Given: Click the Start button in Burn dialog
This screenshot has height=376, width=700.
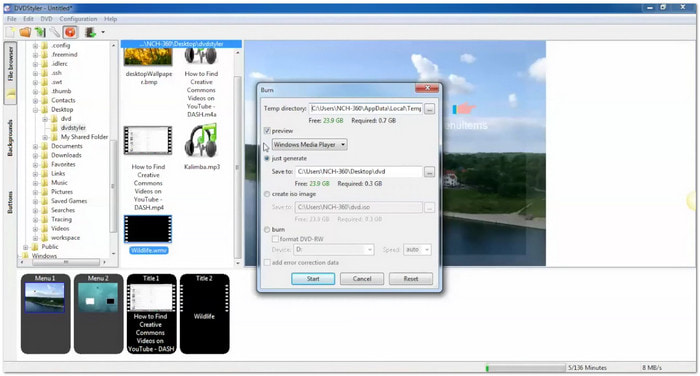Looking at the screenshot, I should (313, 279).
